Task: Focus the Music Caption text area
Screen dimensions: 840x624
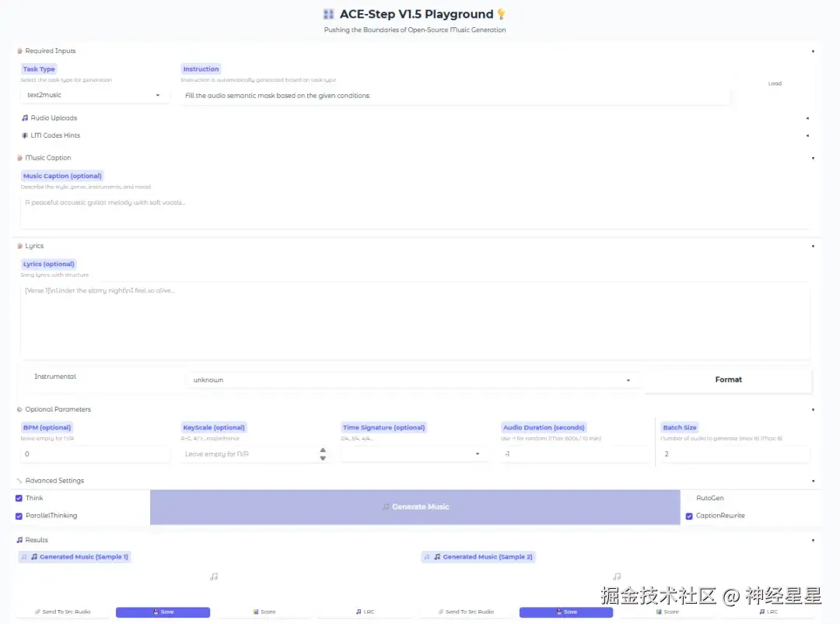Action: (x=415, y=211)
